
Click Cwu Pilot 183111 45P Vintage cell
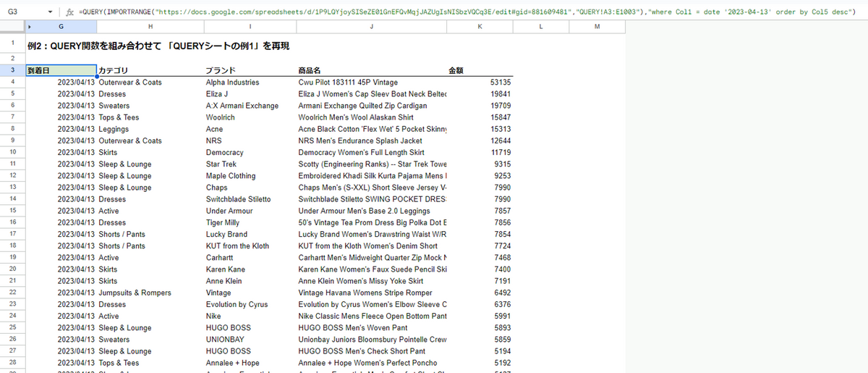coord(371,83)
